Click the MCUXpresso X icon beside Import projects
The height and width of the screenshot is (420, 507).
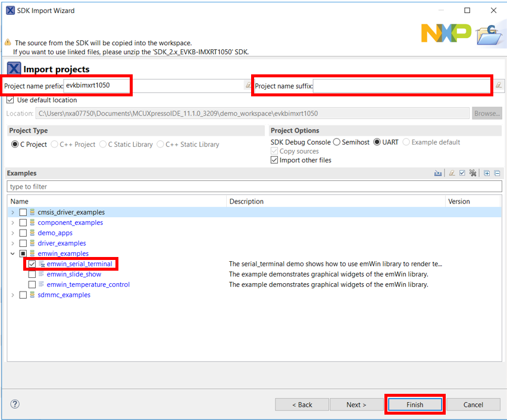point(14,68)
